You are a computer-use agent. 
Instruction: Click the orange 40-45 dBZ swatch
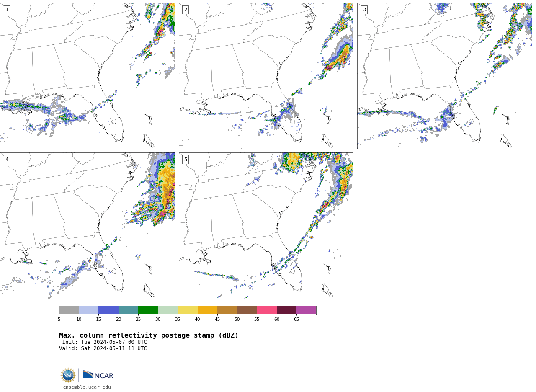tap(207, 310)
